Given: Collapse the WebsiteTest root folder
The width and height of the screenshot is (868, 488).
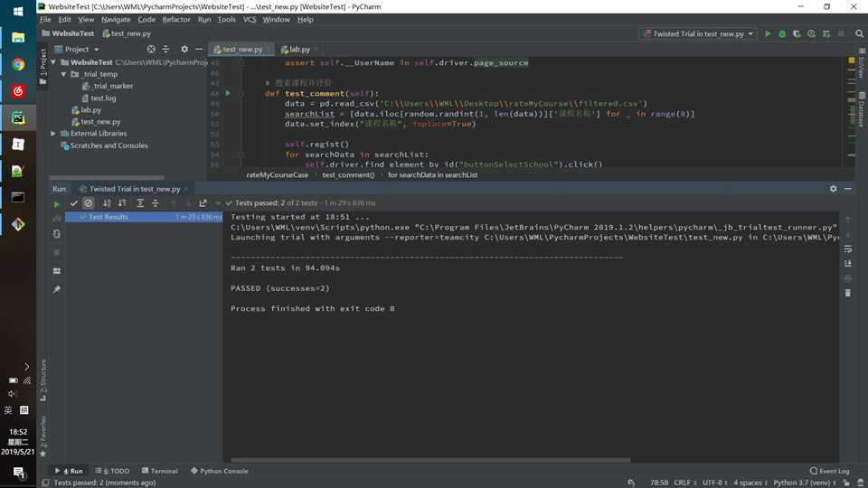Looking at the screenshot, I should [x=53, y=62].
